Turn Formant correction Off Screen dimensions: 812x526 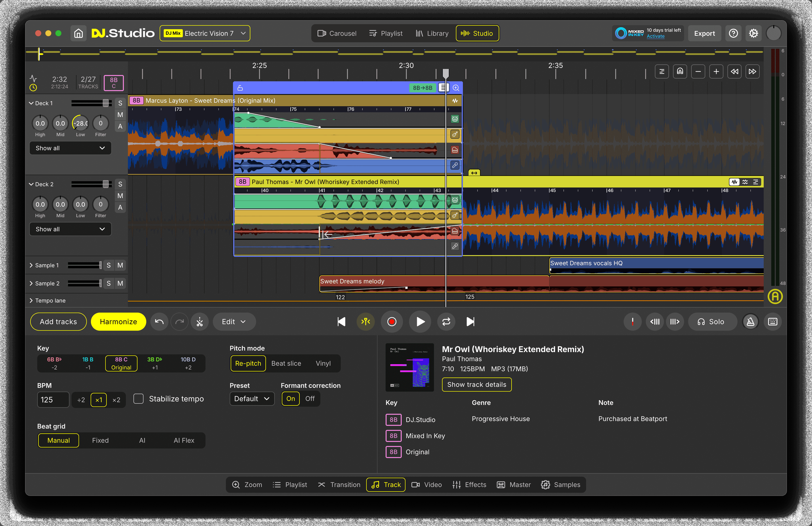click(310, 399)
